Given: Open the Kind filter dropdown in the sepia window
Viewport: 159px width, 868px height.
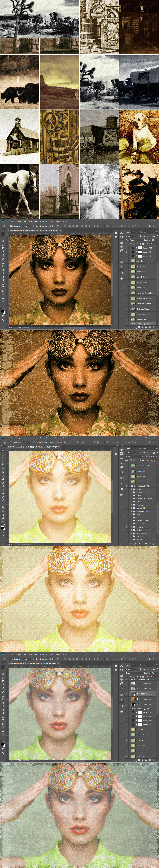Looking at the screenshot, I should [132, 236].
